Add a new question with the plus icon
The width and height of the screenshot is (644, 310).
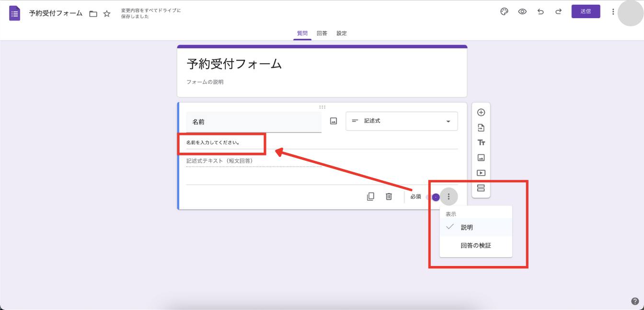481,112
